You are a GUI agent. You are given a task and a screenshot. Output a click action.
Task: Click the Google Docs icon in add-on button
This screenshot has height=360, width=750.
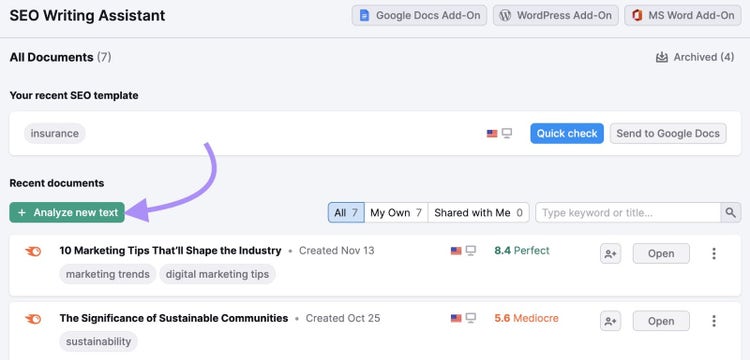(x=364, y=15)
